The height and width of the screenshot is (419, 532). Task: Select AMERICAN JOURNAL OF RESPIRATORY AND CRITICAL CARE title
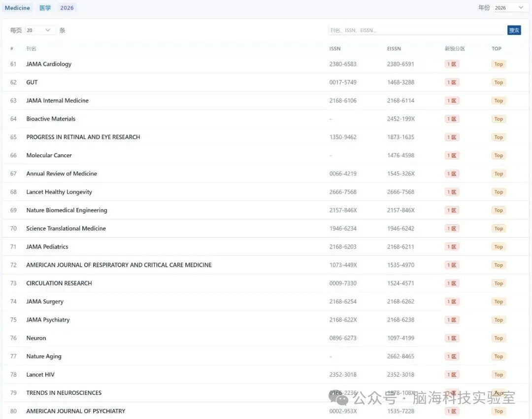pos(119,265)
